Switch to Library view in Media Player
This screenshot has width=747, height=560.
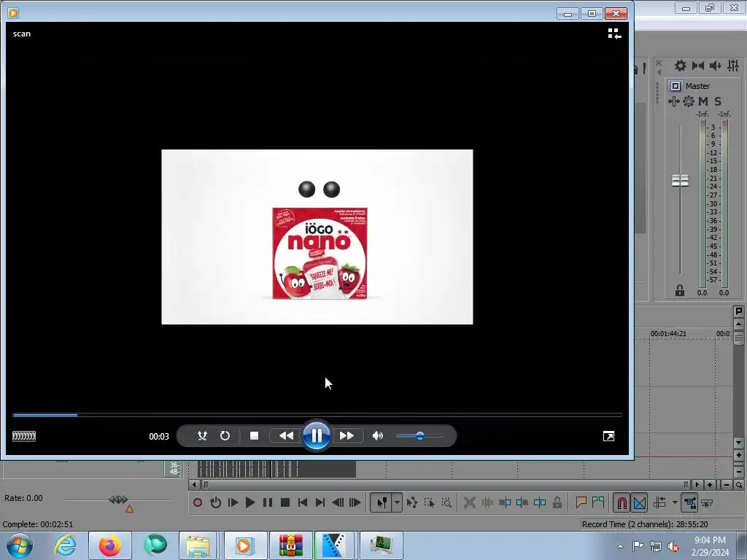pyautogui.click(x=614, y=34)
